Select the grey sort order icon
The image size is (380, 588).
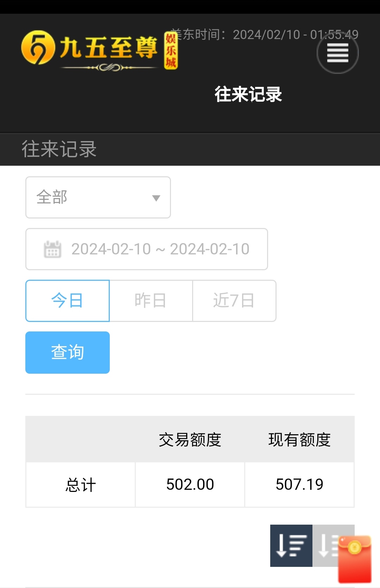pyautogui.click(x=325, y=546)
